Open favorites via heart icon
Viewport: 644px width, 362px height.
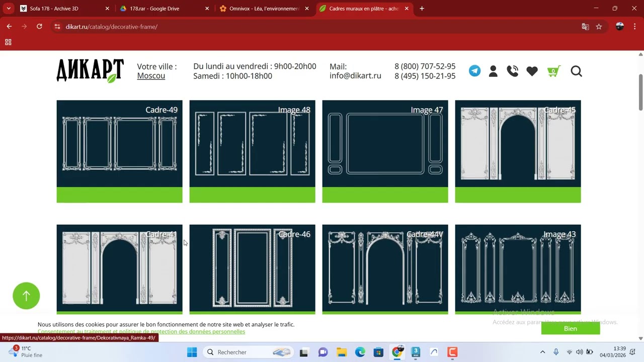pyautogui.click(x=532, y=71)
